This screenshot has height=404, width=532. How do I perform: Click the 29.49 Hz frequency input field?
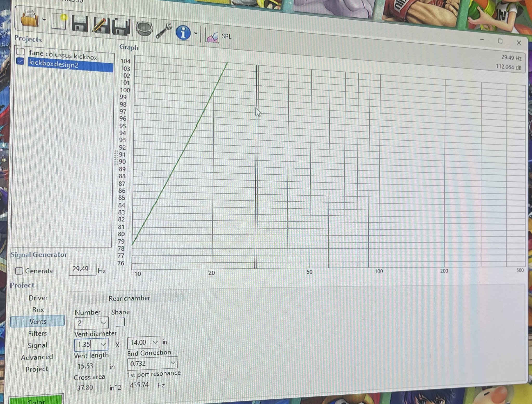tap(83, 269)
